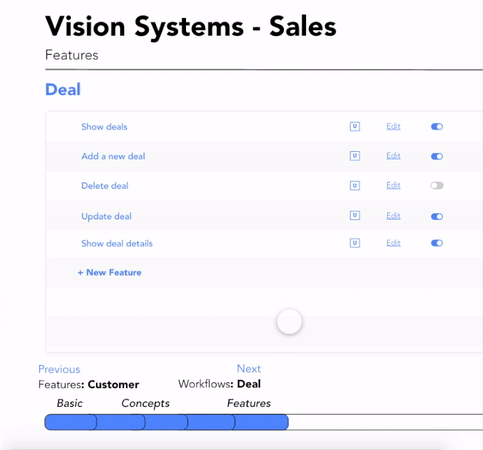Enable the Delete deal toggle
Image resolution: width=483 pixels, height=450 pixels.
point(437,185)
